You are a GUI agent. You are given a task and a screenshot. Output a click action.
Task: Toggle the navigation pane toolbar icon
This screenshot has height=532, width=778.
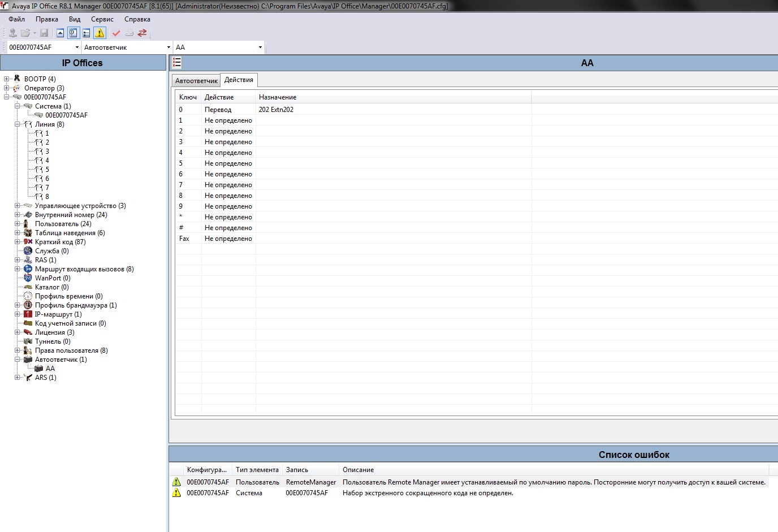click(73, 33)
